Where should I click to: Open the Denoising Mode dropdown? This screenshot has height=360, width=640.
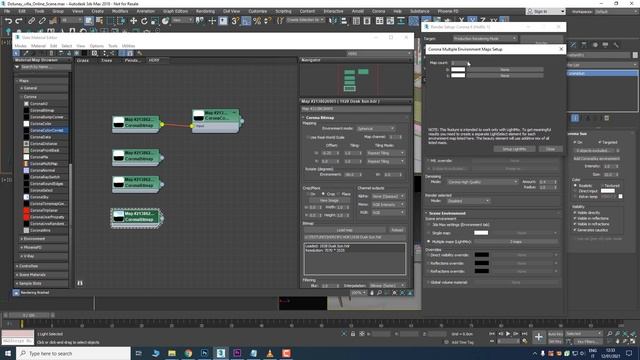pyautogui.click(x=482, y=182)
